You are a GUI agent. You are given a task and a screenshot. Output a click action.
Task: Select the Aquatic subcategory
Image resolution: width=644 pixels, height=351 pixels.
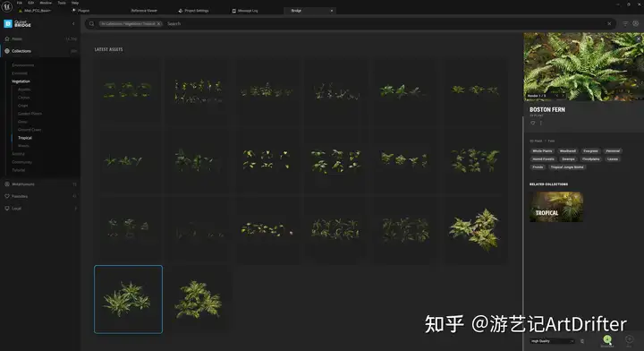point(24,90)
